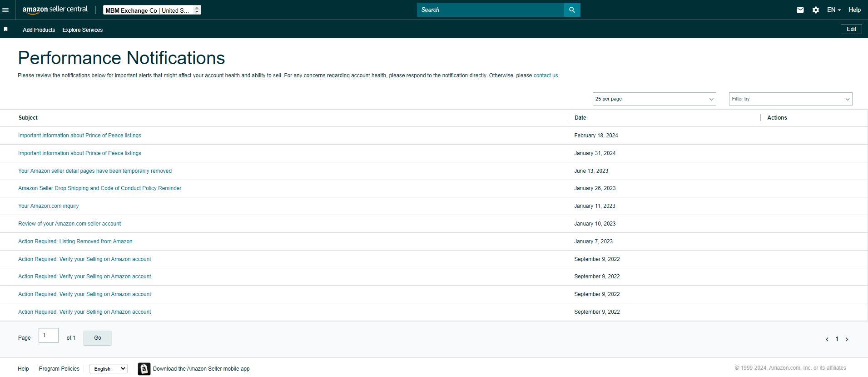Open the EN language dropdown

(834, 10)
